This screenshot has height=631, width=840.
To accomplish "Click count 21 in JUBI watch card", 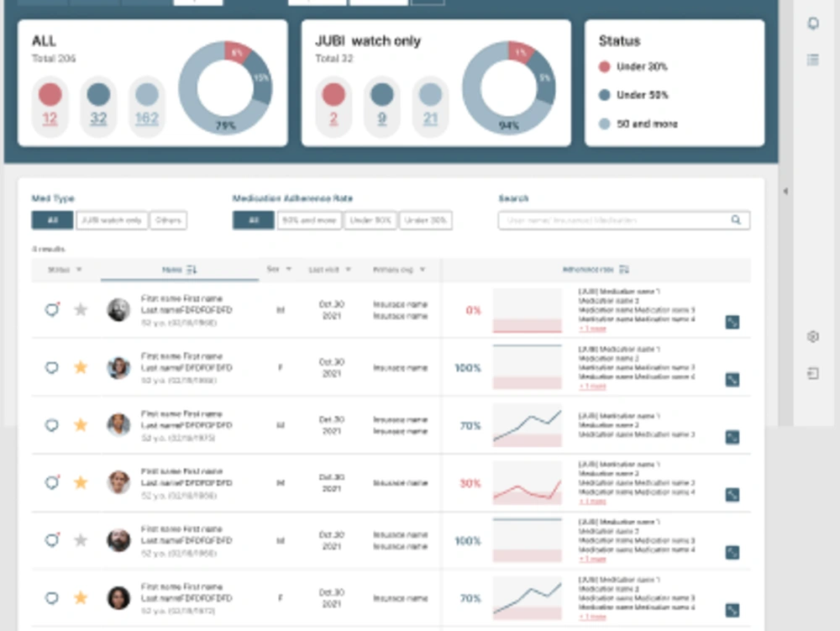I will click(x=430, y=118).
